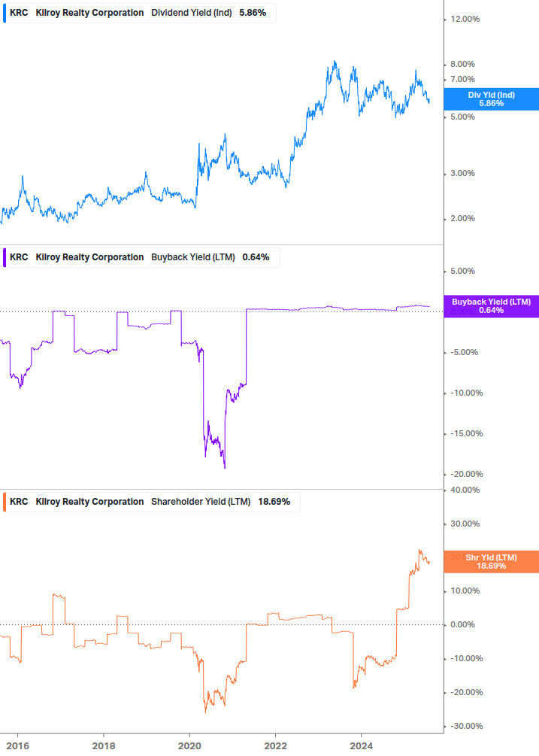Click the 2.00% label on the dividend axis
Image resolution: width=539 pixels, height=756 pixels.
(x=462, y=218)
